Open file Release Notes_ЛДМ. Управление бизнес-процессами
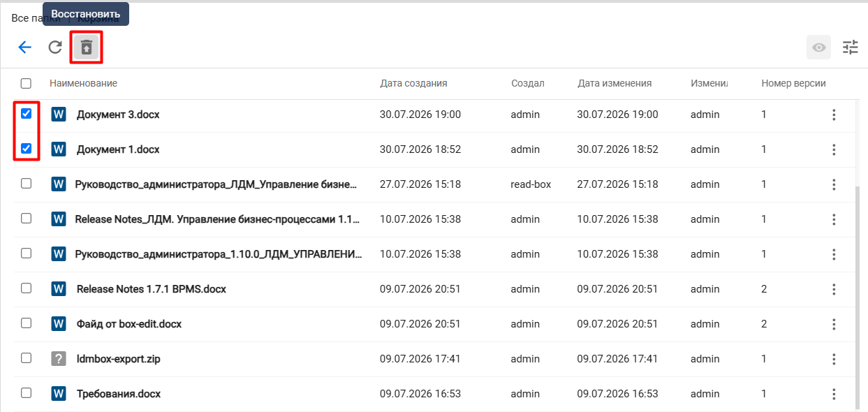Viewport: 868px width, 412px height. tap(217, 219)
